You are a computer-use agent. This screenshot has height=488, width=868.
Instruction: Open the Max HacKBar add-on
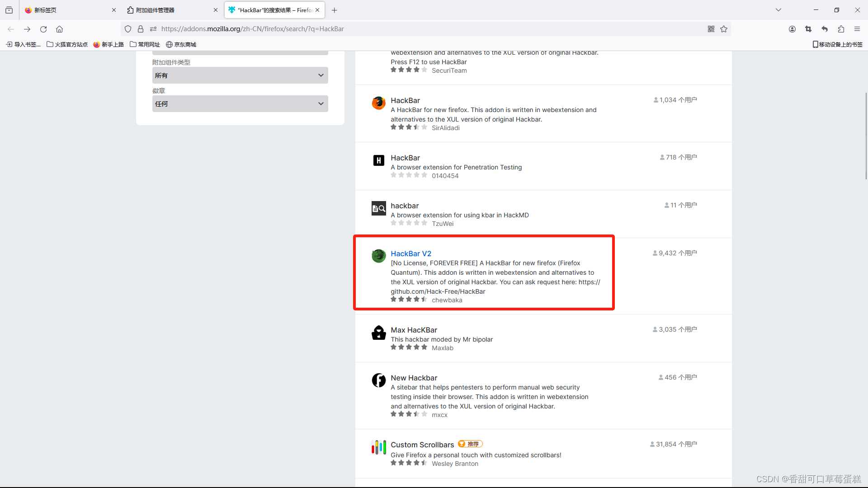click(x=414, y=330)
